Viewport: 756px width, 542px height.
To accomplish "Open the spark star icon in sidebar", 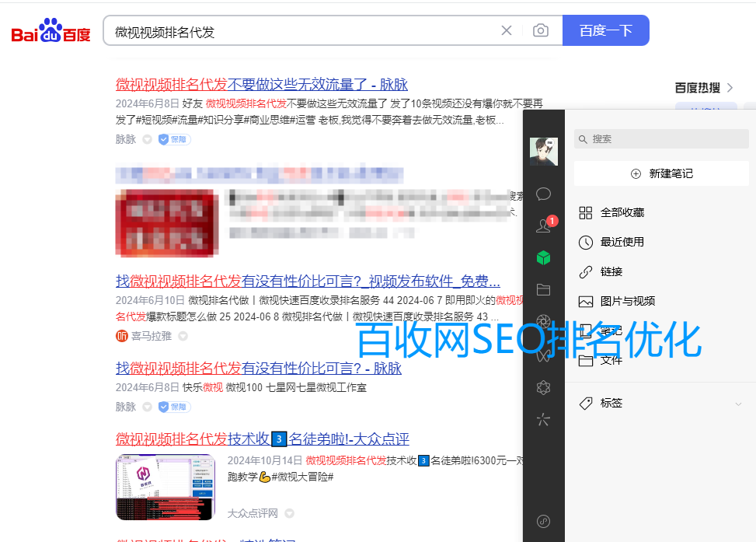I will pyautogui.click(x=543, y=419).
